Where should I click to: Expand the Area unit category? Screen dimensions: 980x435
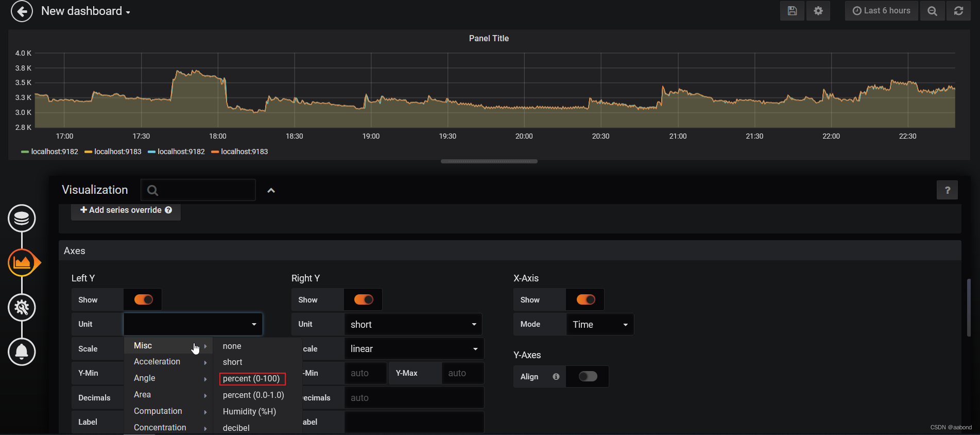[169, 395]
